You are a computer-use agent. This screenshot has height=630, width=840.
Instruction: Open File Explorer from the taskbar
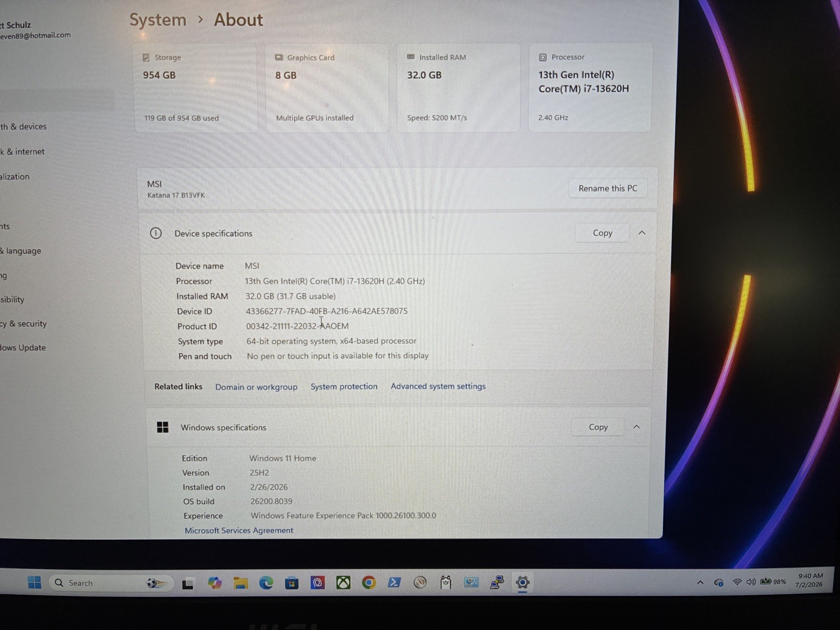point(240,583)
